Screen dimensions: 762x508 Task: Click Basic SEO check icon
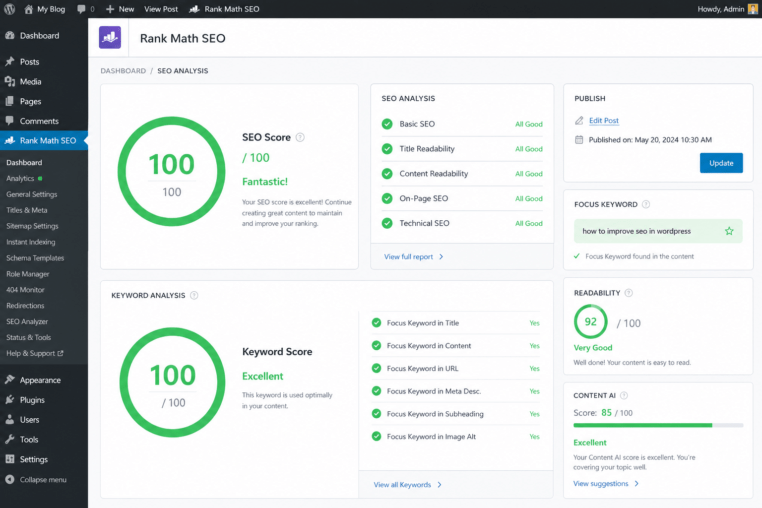(387, 124)
